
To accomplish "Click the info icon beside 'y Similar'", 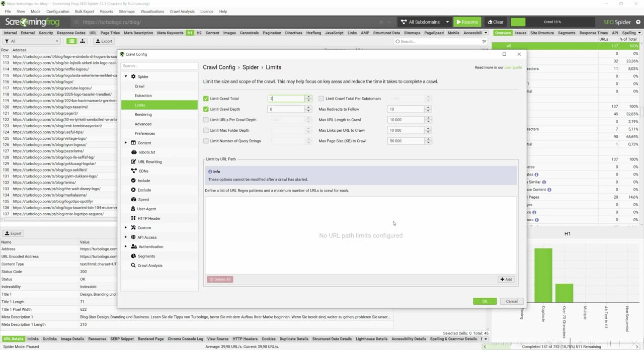I will (x=544, y=182).
